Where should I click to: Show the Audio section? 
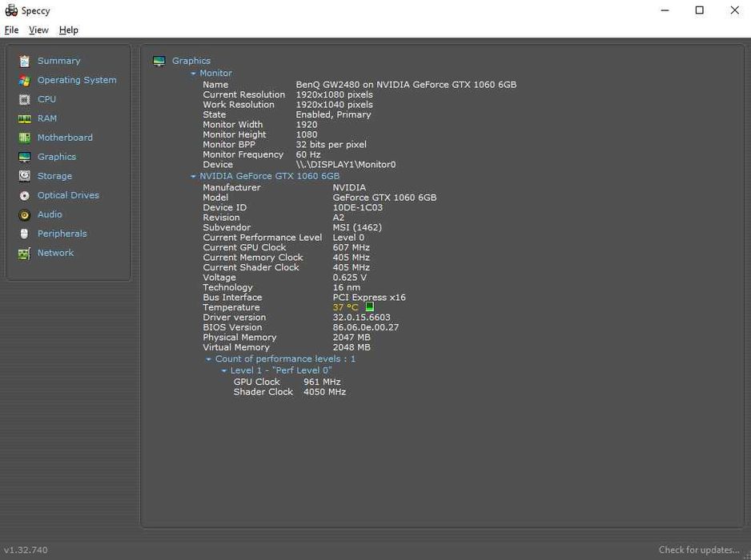point(50,214)
